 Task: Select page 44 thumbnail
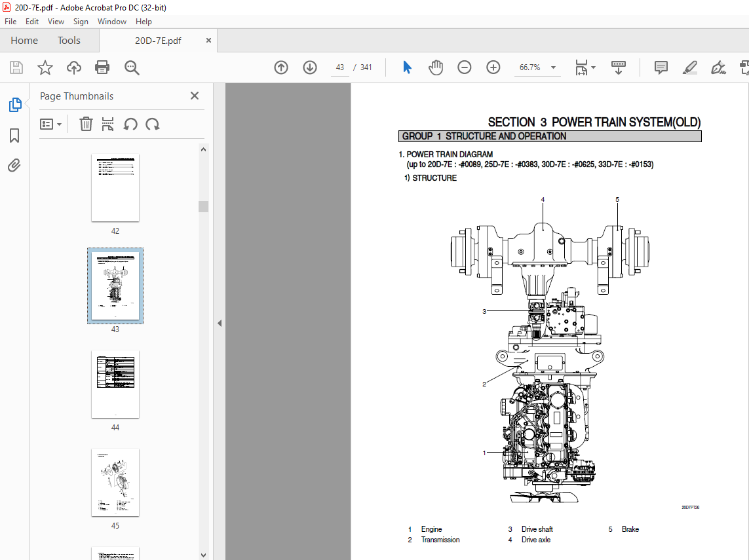(115, 384)
